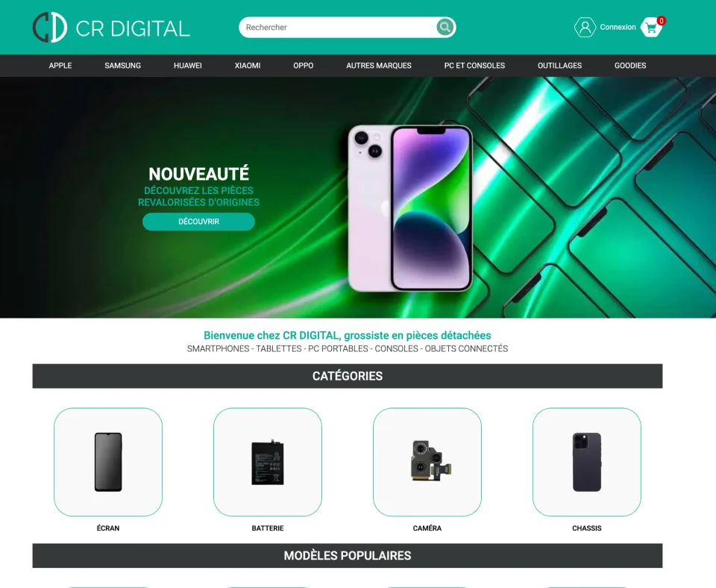Open the shopping cart icon
Screen dimensions: 716x588
(x=652, y=28)
